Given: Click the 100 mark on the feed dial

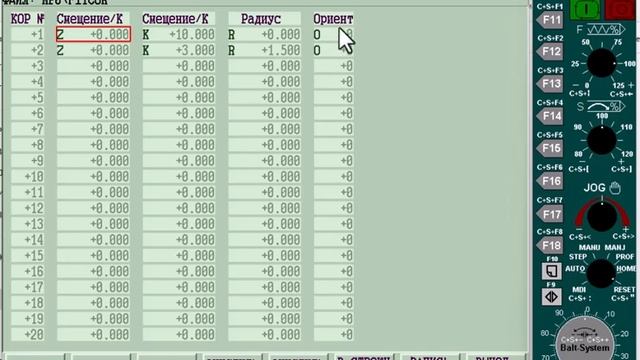Looking at the screenshot, I should coord(630,64).
